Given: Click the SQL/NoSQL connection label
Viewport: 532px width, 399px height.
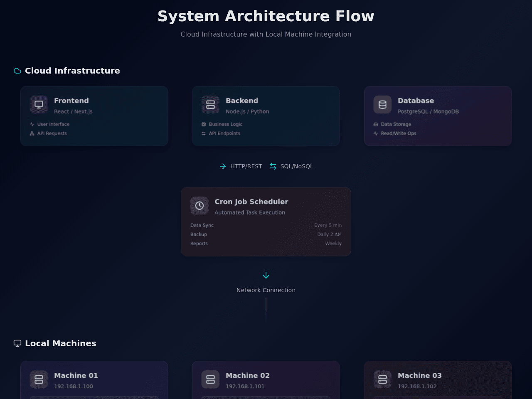Looking at the screenshot, I should coord(297,166).
